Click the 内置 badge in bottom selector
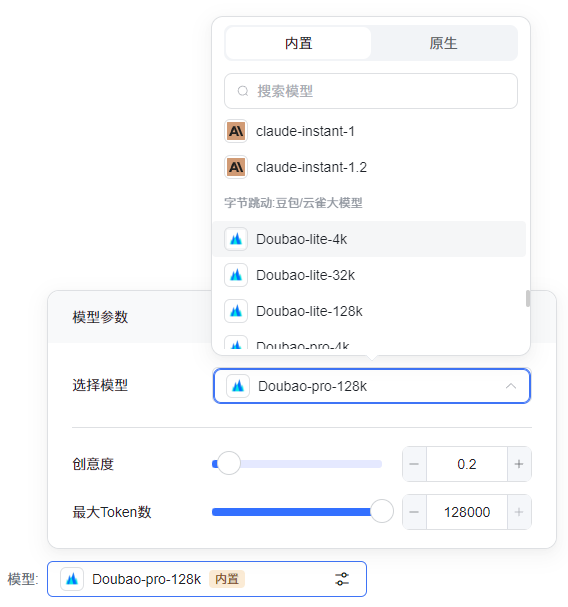 (227, 579)
